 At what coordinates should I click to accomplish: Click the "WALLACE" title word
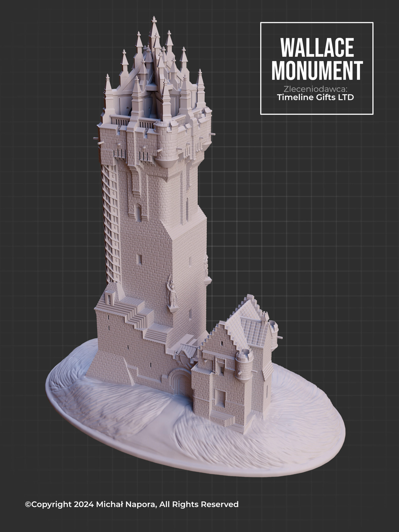(x=317, y=47)
